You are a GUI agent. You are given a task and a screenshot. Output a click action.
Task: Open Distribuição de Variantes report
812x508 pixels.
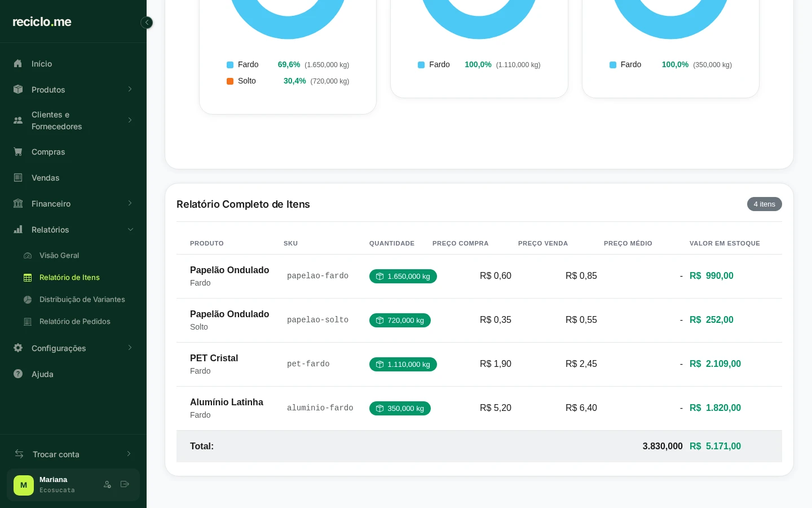click(x=82, y=300)
